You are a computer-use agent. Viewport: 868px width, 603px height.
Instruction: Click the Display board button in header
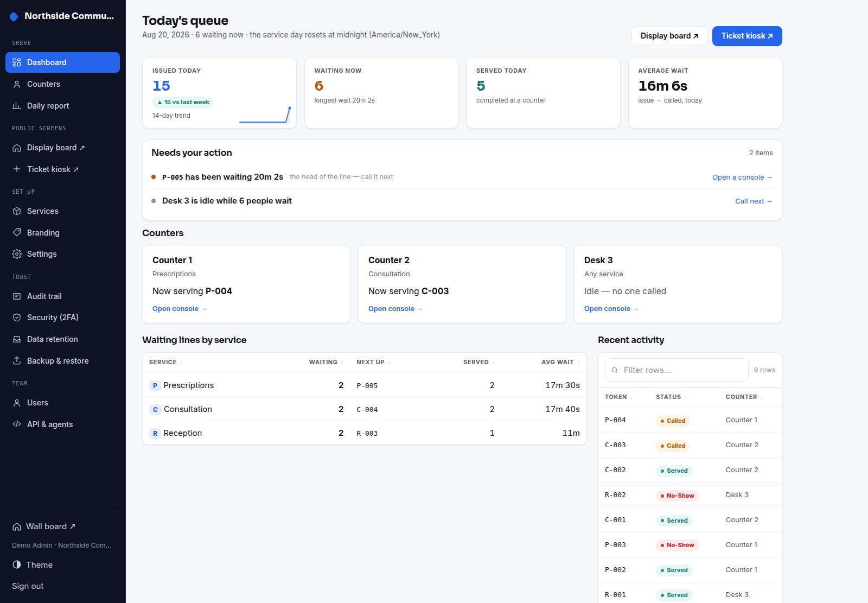tap(669, 36)
